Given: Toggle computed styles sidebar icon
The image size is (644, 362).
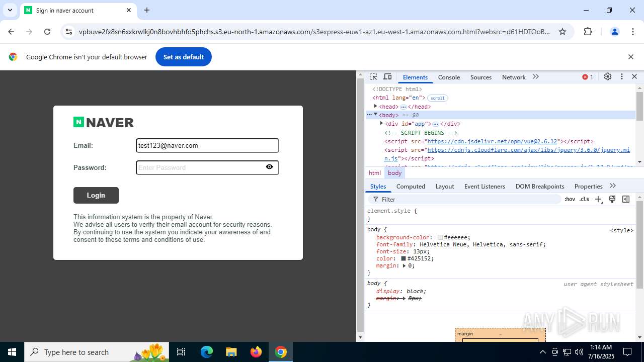Looking at the screenshot, I should point(626,199).
